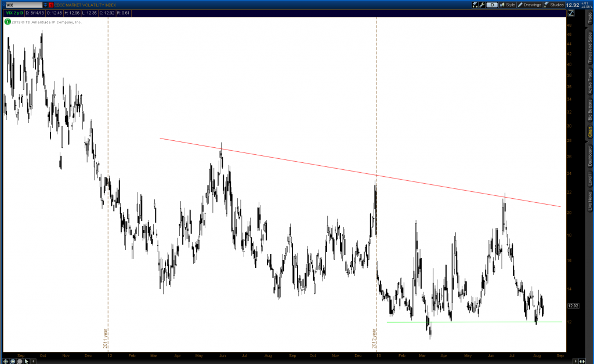Click the crosshair pan tool icon
Viewport: 594px width, 364px height.
pyautogui.click(x=5, y=361)
